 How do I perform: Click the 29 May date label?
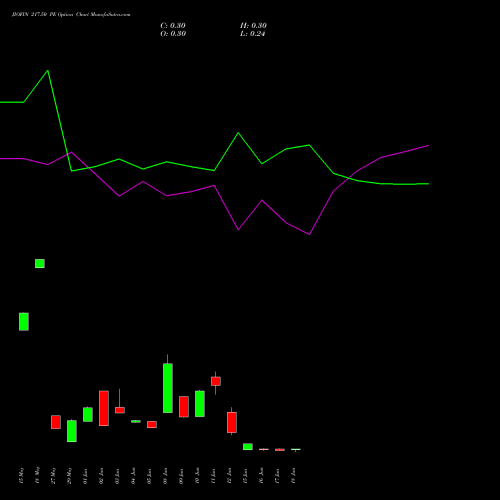(70, 475)
